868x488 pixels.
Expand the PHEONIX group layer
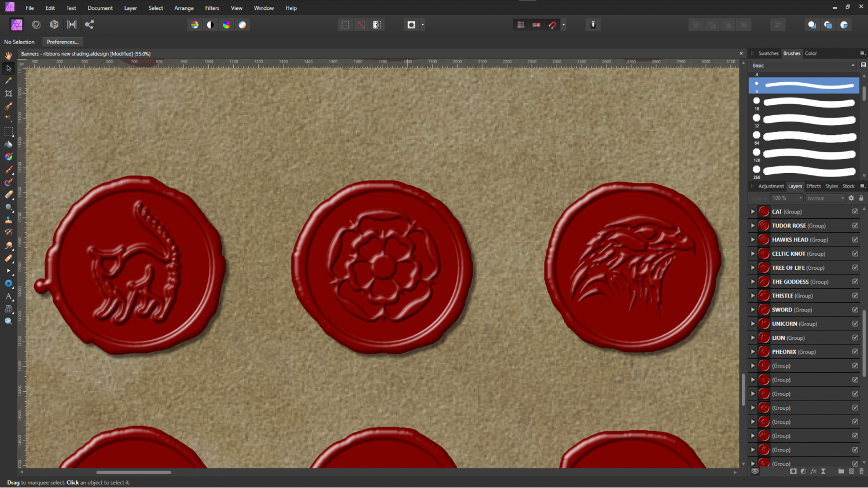[x=753, y=352]
